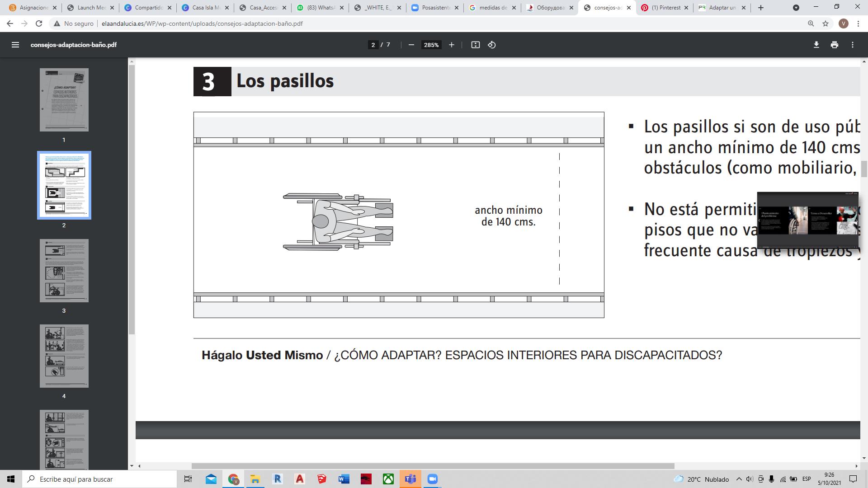The width and height of the screenshot is (868, 488).
Task: Close the Posasistente tab
Action: pyautogui.click(x=457, y=8)
